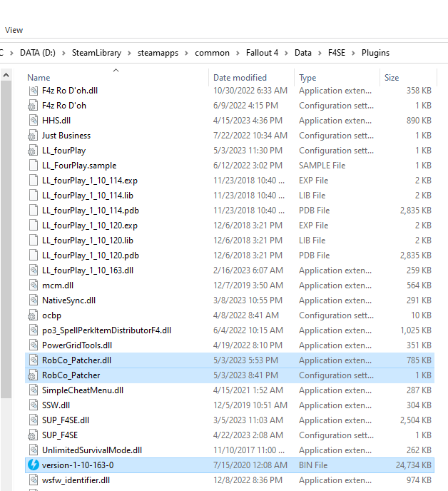Image resolution: width=448 pixels, height=491 pixels.
Task: Go to DATA (D:) drive breadcrumb
Action: pyautogui.click(x=38, y=53)
